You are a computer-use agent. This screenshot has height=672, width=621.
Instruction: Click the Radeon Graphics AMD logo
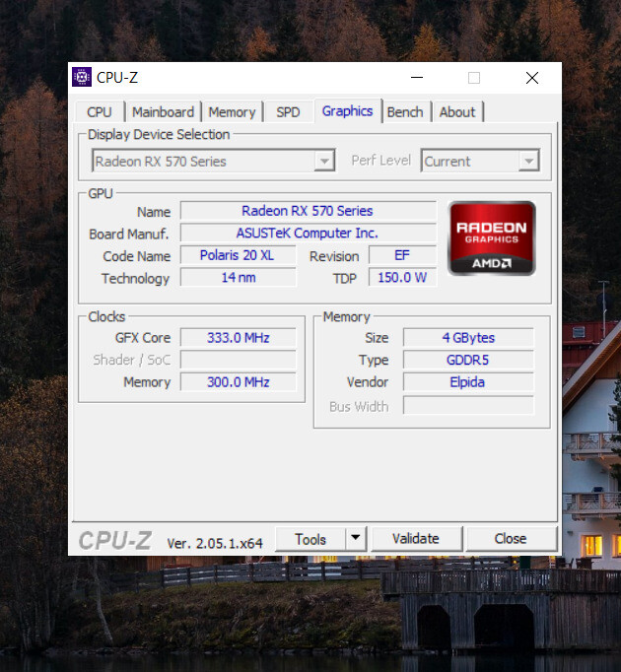pyautogui.click(x=492, y=237)
